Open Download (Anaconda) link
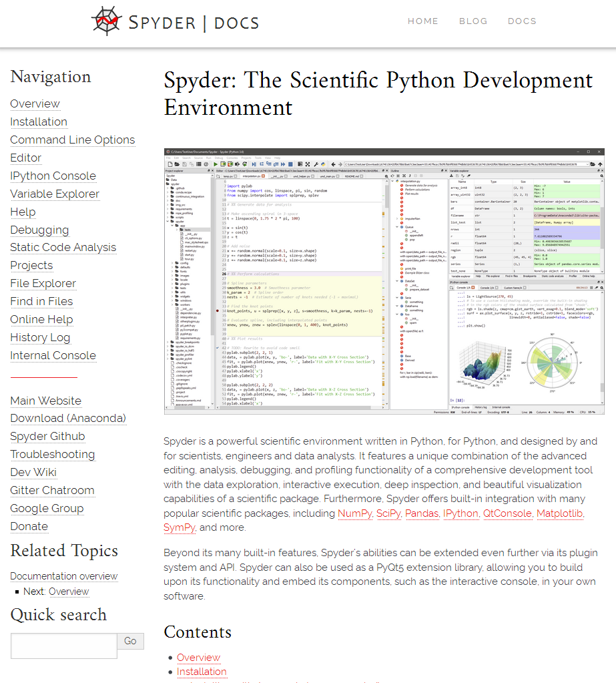Viewport: 616px width, 683px height. (x=68, y=418)
